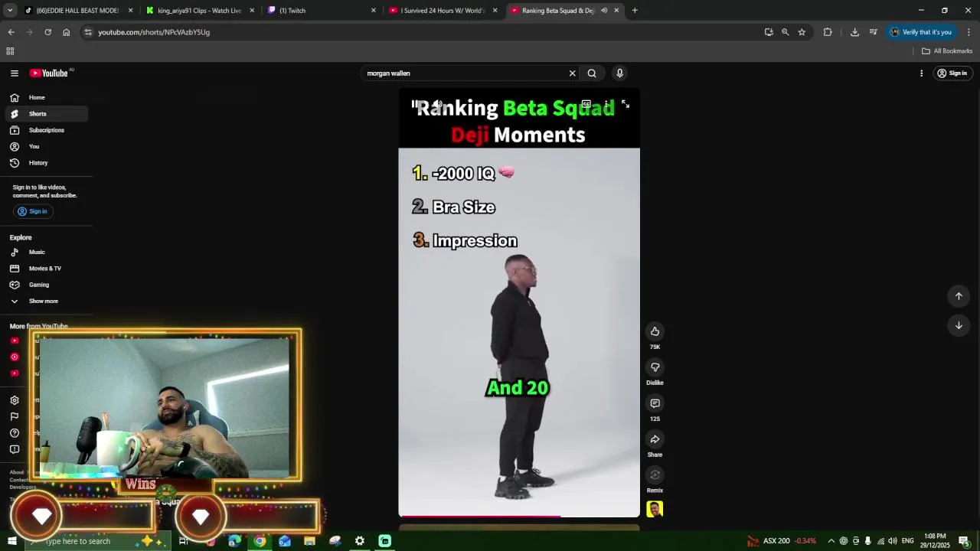Screen dimensions: 980x551
Task: Enter fullscreen on the Short player
Action: (x=626, y=104)
